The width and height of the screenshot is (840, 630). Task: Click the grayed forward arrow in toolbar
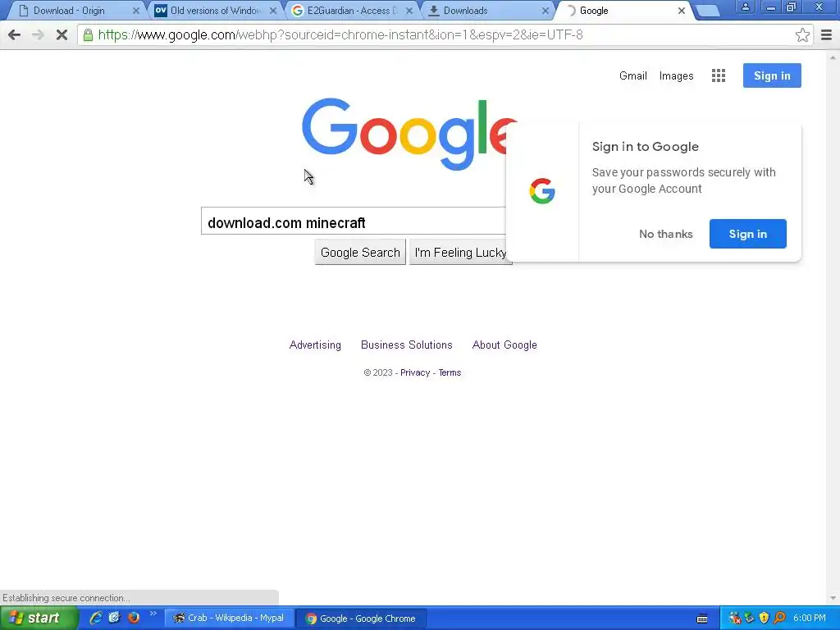click(x=38, y=35)
